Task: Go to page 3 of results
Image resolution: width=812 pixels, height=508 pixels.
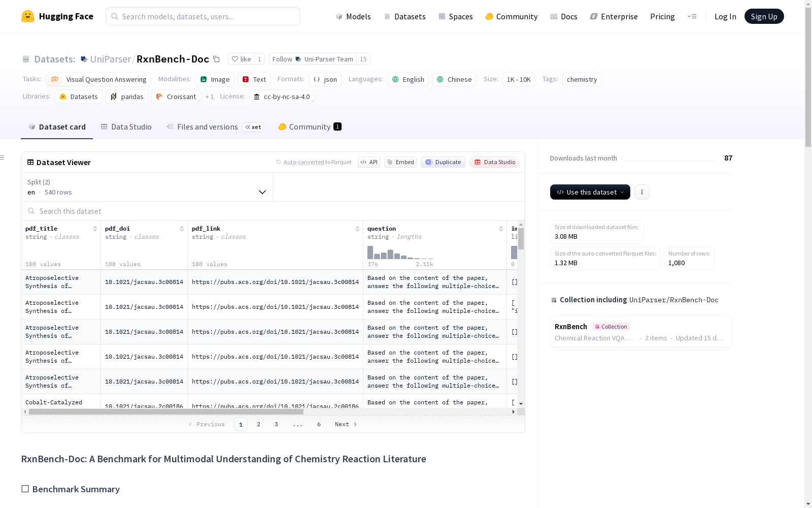Action: (276, 424)
